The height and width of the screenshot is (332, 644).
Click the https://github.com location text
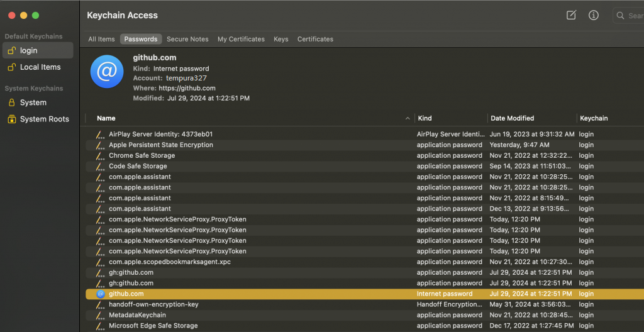point(186,88)
